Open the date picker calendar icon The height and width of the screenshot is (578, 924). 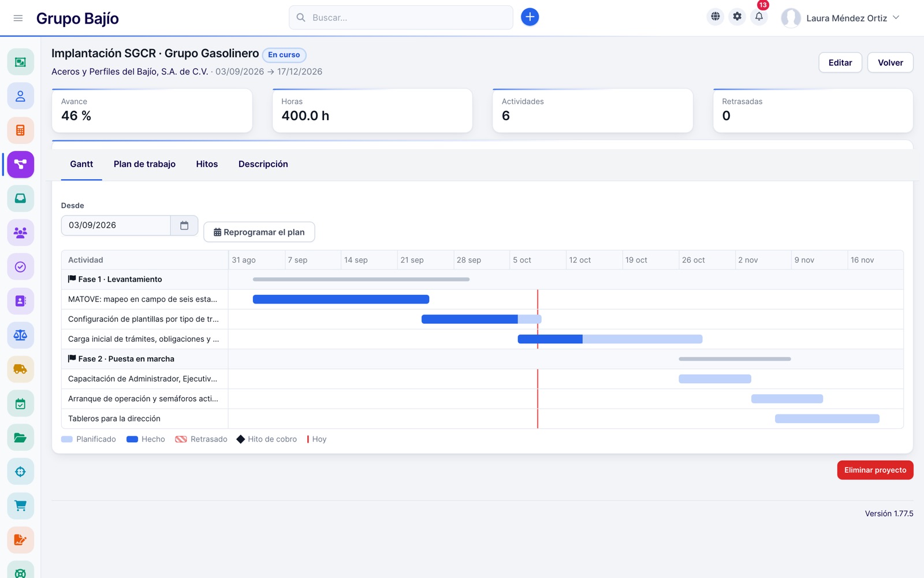[x=184, y=225]
